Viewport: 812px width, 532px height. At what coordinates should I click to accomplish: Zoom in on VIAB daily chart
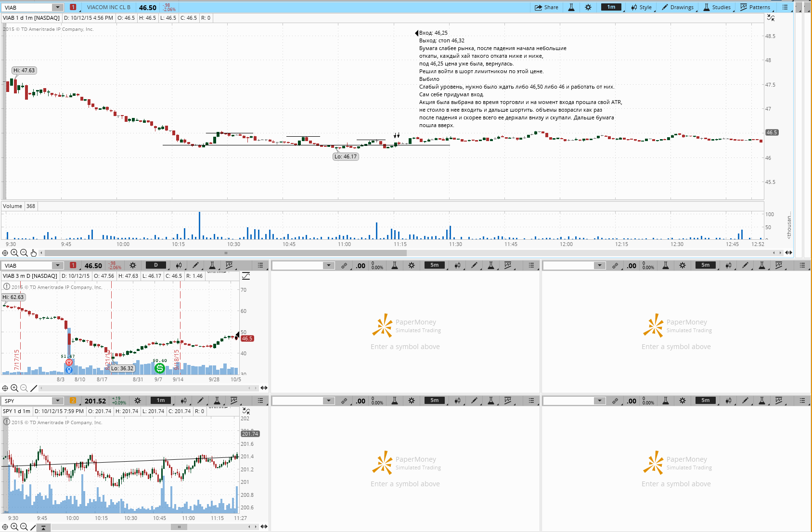pyautogui.click(x=14, y=388)
